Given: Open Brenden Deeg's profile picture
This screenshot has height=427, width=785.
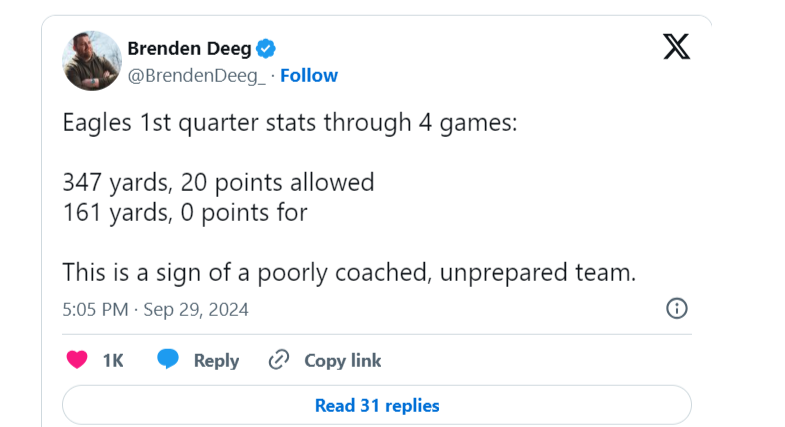Looking at the screenshot, I should pyautogui.click(x=92, y=60).
